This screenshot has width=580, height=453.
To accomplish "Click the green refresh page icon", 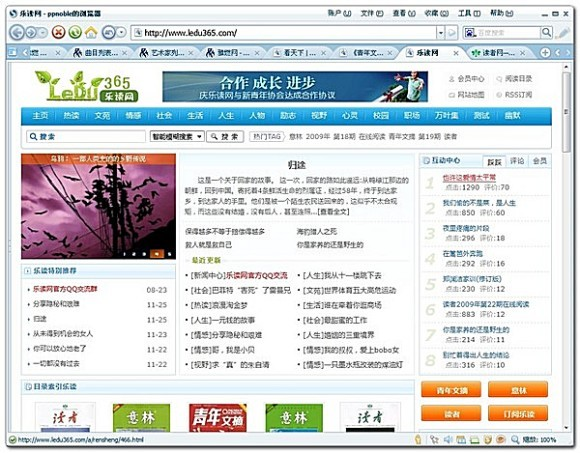I will (x=75, y=33).
